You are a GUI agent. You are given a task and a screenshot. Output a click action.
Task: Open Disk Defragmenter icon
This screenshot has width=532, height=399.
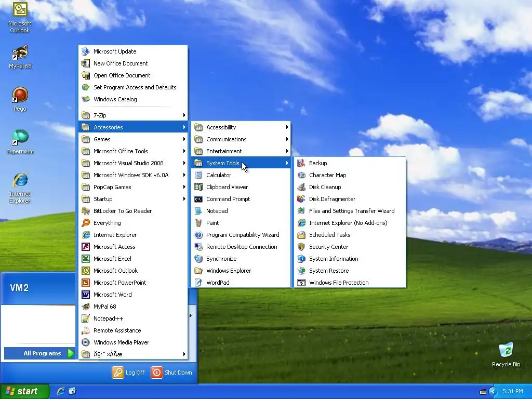(x=301, y=199)
